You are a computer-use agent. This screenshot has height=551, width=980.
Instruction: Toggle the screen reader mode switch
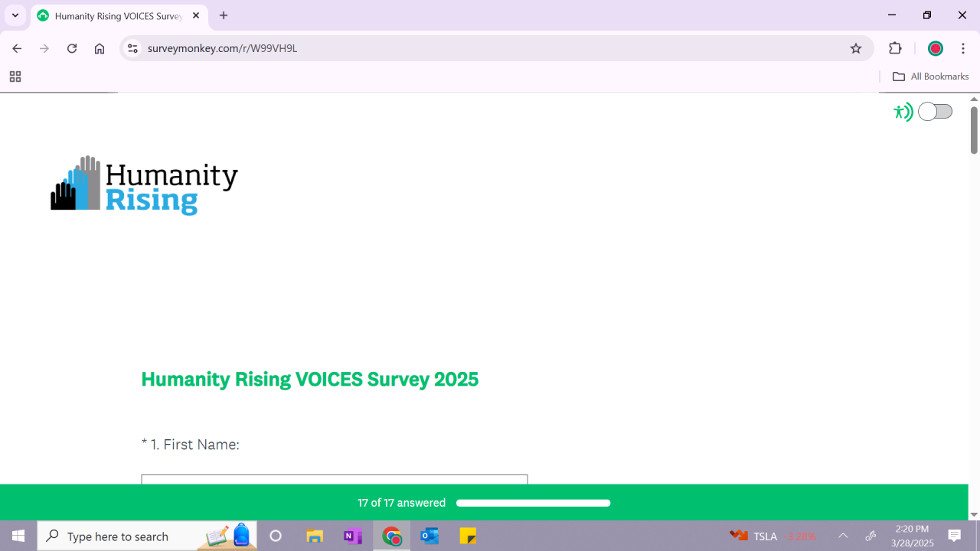click(935, 112)
